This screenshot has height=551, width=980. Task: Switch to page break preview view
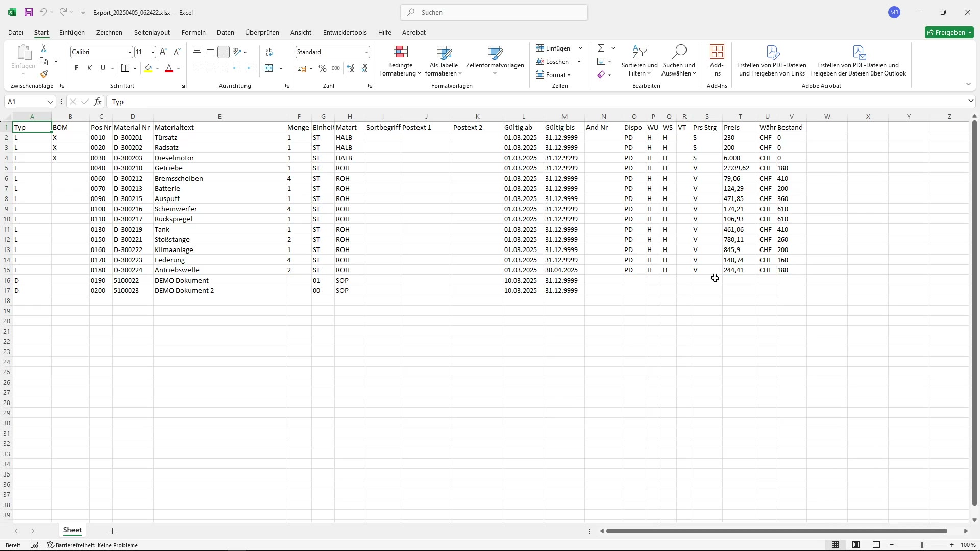876,545
